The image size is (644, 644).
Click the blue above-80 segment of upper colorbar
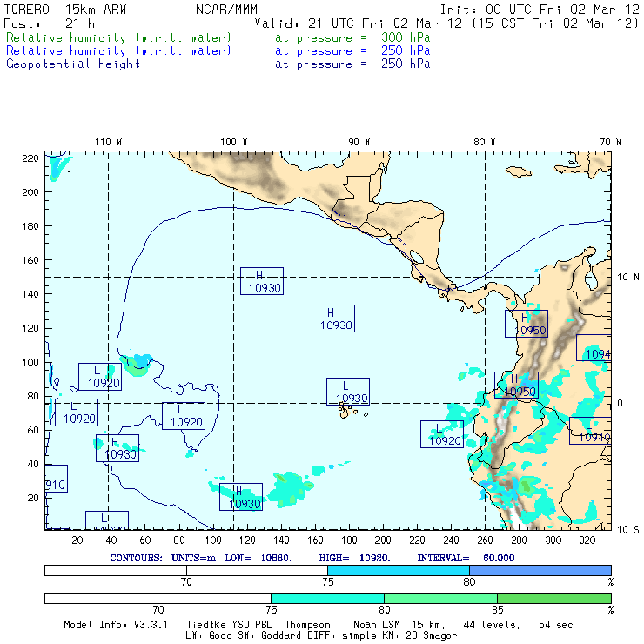click(540, 570)
